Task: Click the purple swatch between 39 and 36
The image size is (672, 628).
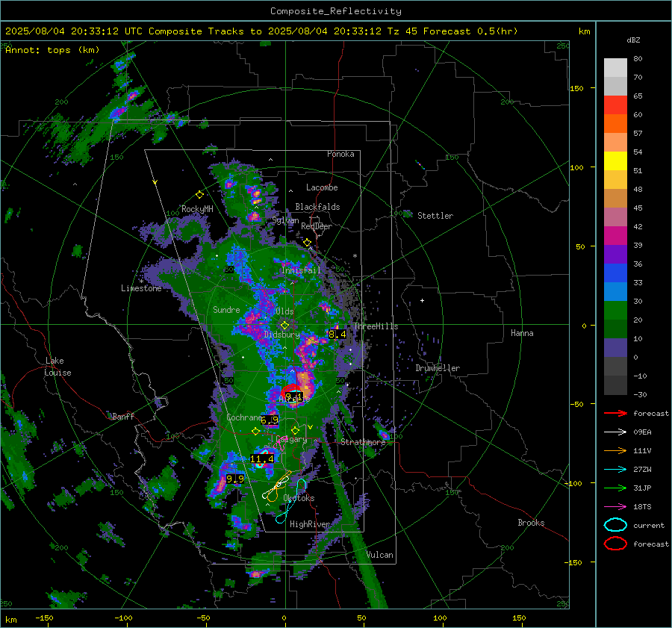Action: coord(615,255)
